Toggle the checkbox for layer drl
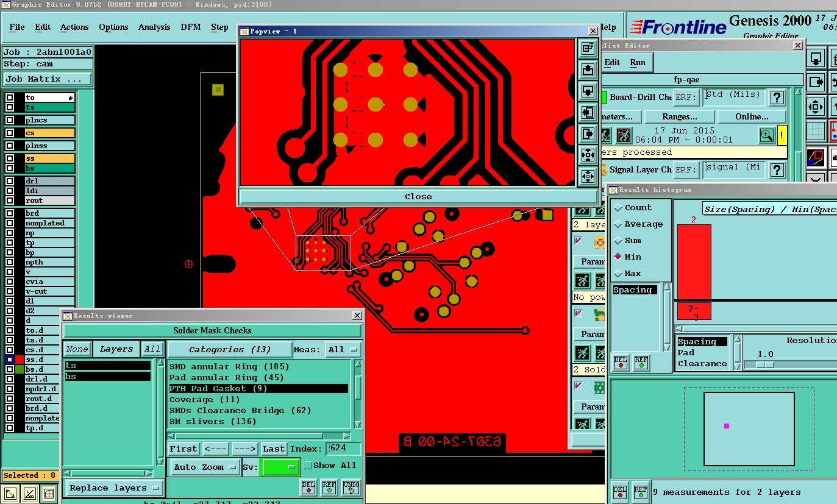This screenshot has width=837, height=504. (10, 181)
